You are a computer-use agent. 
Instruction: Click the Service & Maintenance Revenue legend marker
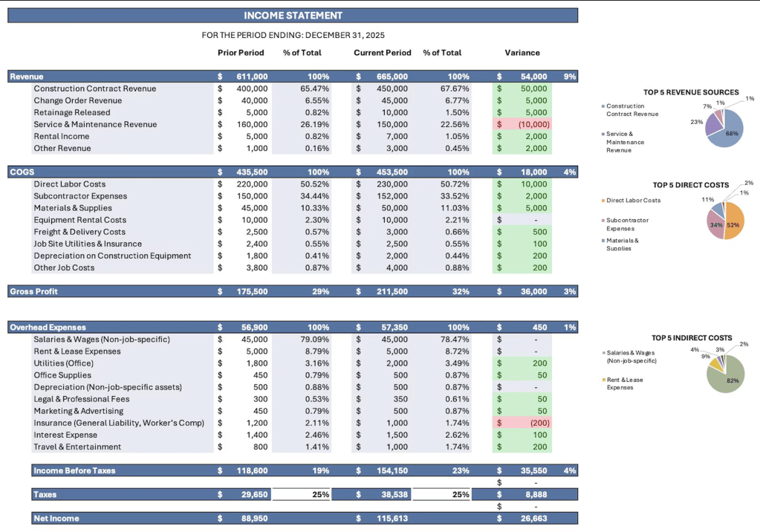click(x=604, y=135)
